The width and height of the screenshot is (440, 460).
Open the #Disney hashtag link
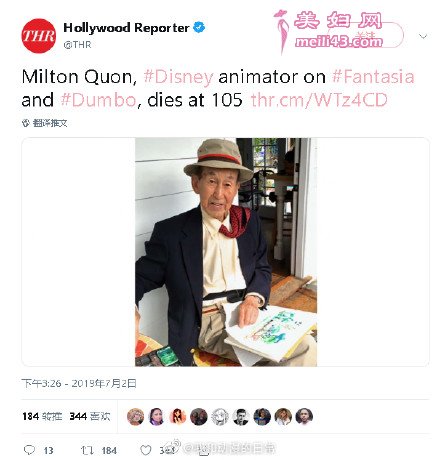pyautogui.click(x=178, y=77)
